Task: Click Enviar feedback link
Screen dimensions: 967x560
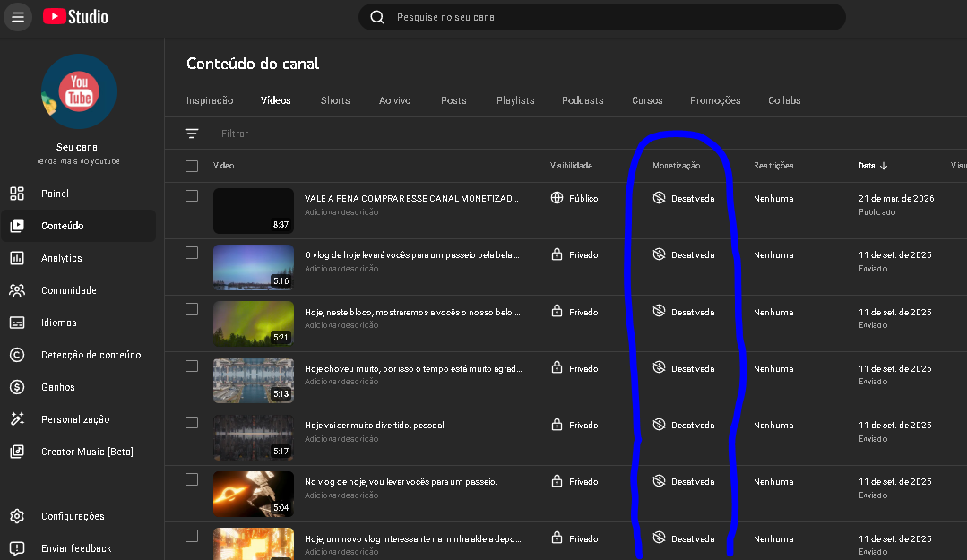Action: point(76,548)
